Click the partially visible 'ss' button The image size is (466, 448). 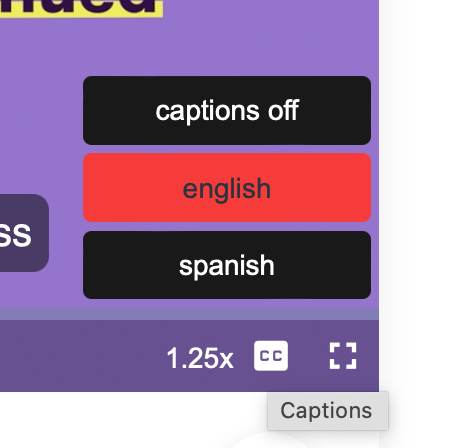click(x=21, y=233)
